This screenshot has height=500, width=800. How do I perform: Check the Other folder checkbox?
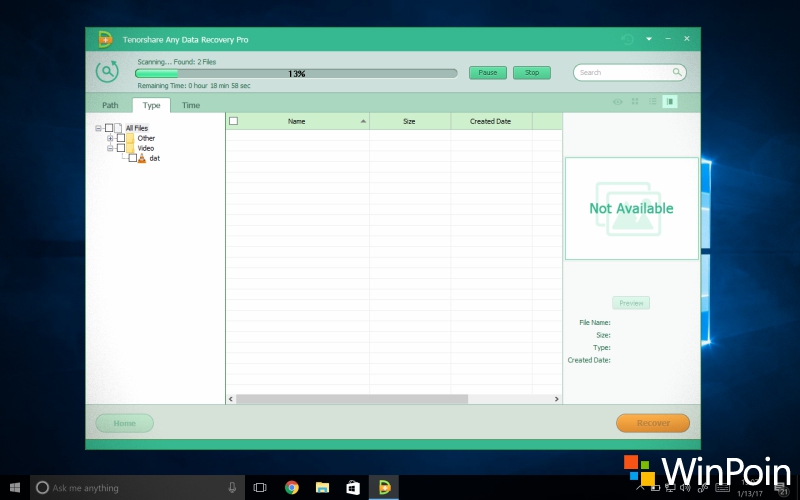coord(121,138)
